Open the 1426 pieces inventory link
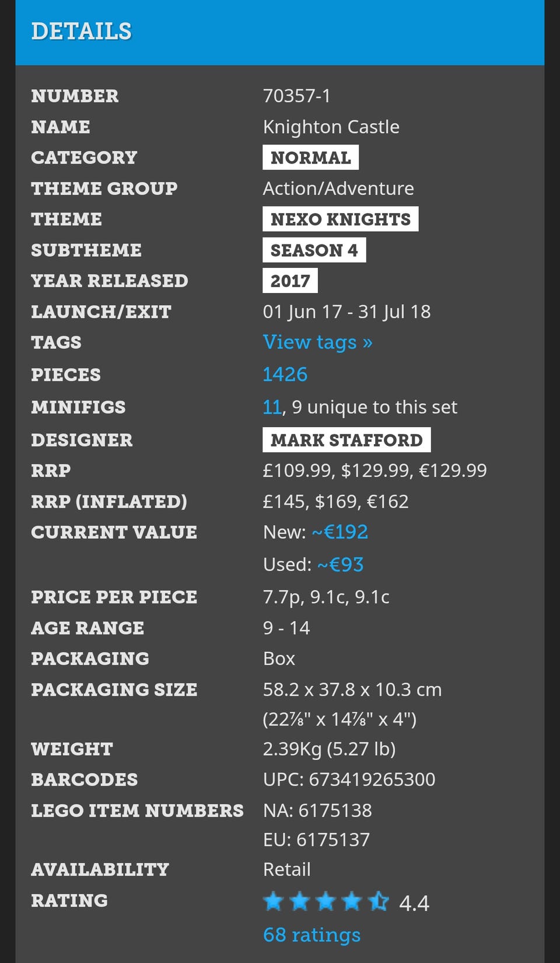The height and width of the screenshot is (963, 560). [285, 374]
